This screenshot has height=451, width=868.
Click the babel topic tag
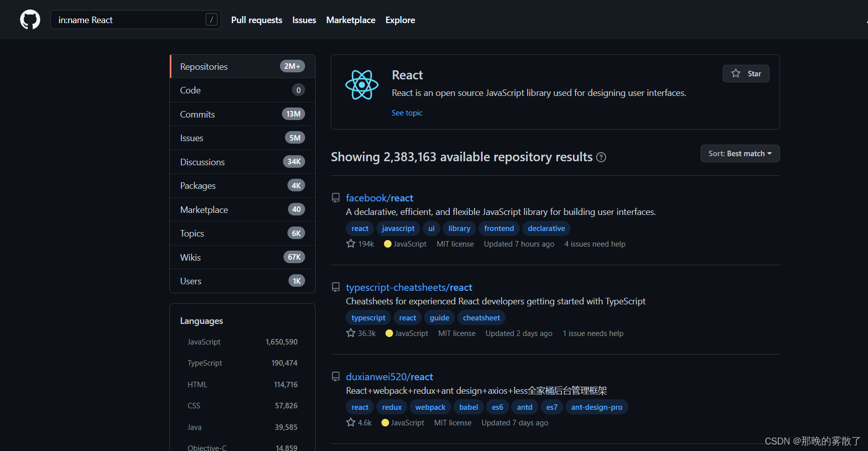(x=468, y=407)
